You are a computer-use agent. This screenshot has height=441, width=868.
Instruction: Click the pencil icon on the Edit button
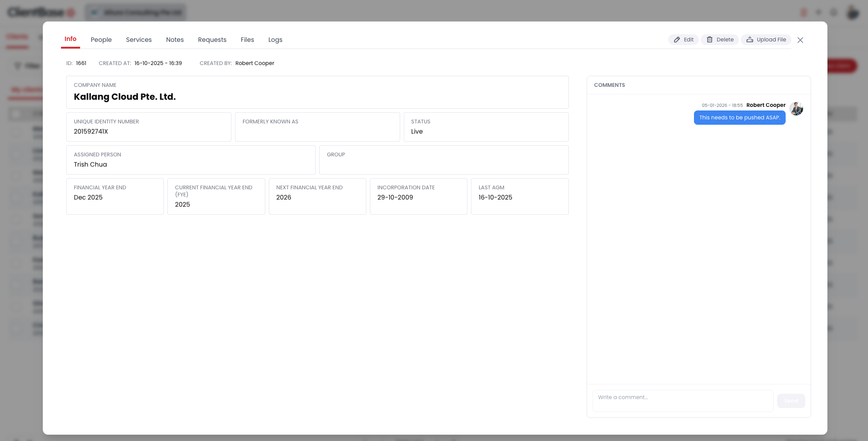pos(677,40)
